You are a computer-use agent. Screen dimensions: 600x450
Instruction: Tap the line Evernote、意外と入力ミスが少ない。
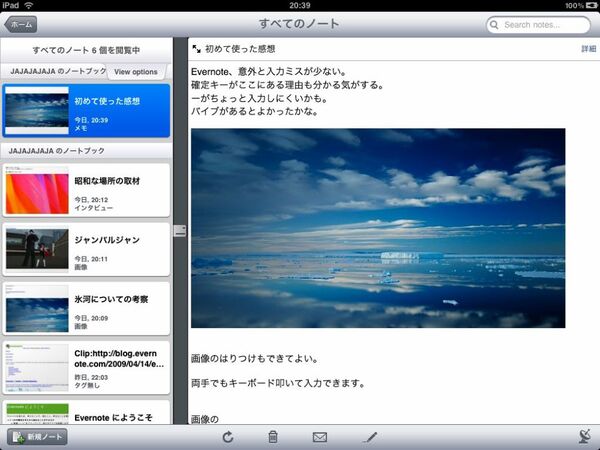coord(269,72)
